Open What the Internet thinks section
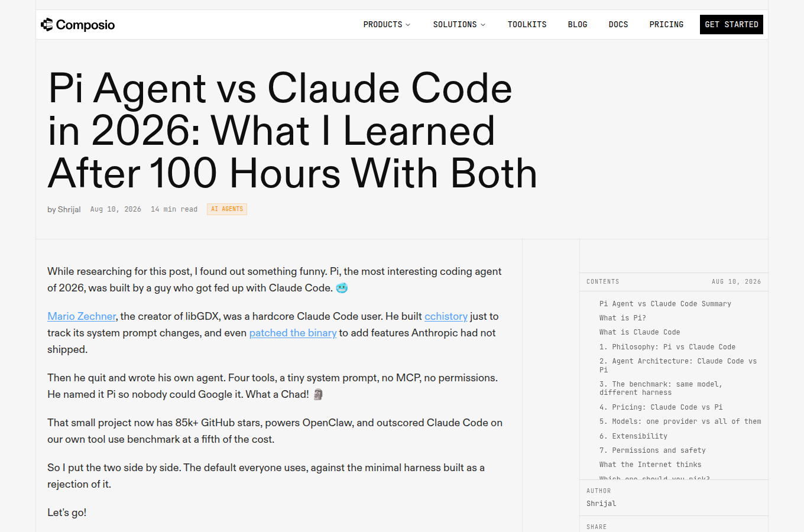804x532 pixels. coord(650,465)
